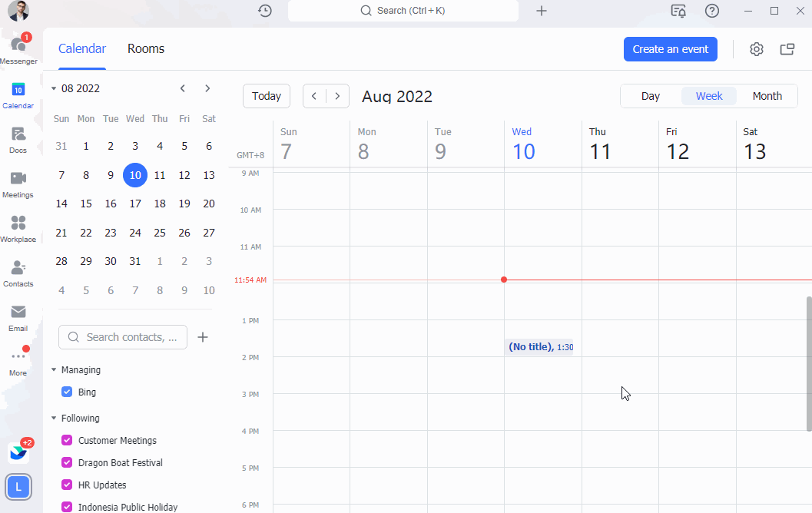This screenshot has width=812, height=513.
Task: Open calendar settings gear icon
Action: click(756, 49)
